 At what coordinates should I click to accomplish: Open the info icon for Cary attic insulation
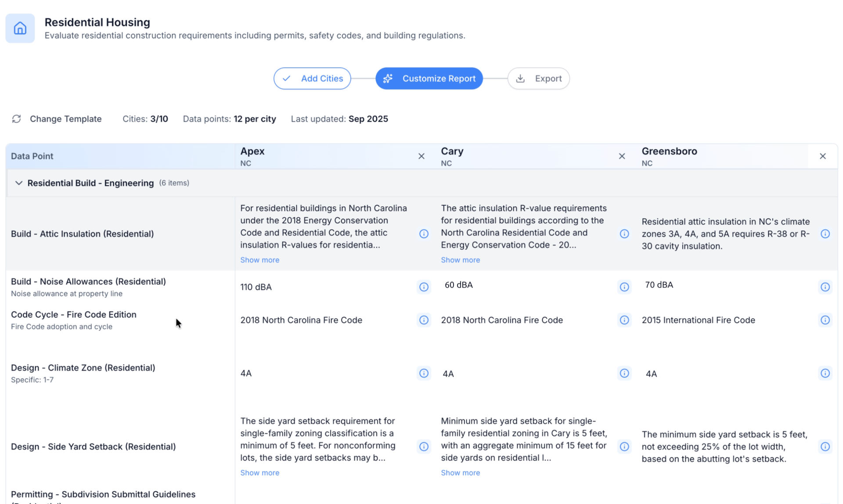coord(624,234)
